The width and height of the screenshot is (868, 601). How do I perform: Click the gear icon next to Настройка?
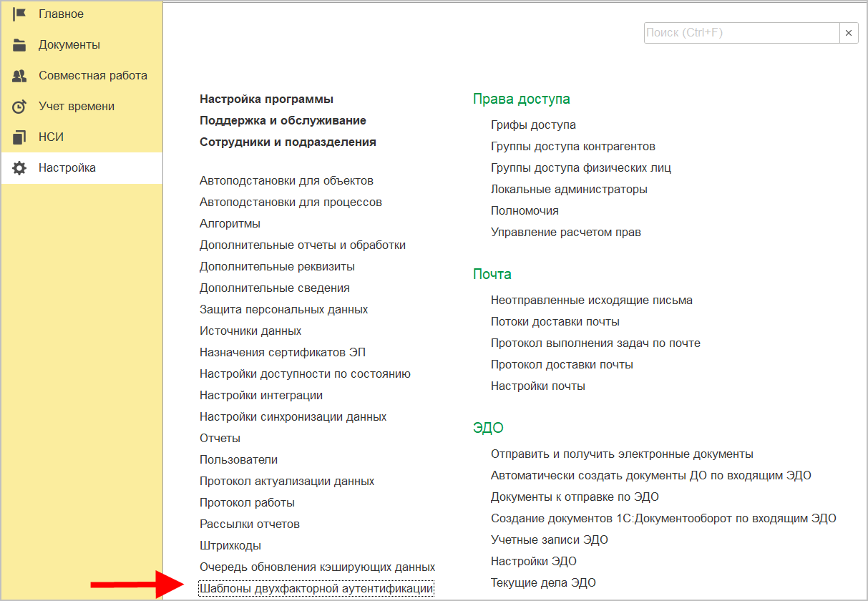19,168
